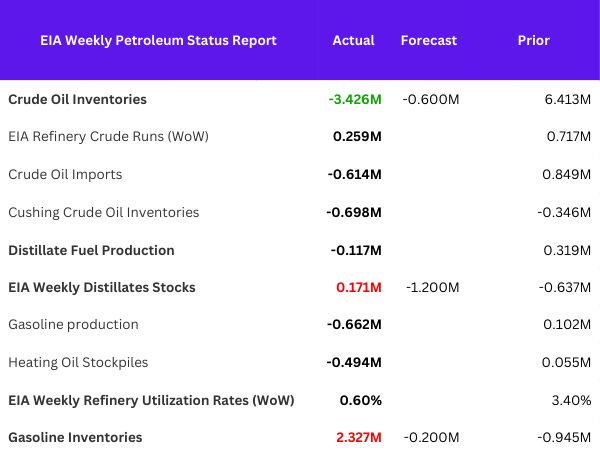This screenshot has width=600, height=450.
Task: Click prior value -0.945M
Action: (x=564, y=437)
